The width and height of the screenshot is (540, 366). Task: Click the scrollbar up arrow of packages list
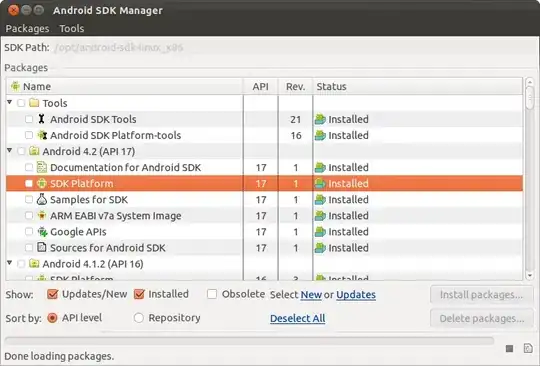pos(530,82)
